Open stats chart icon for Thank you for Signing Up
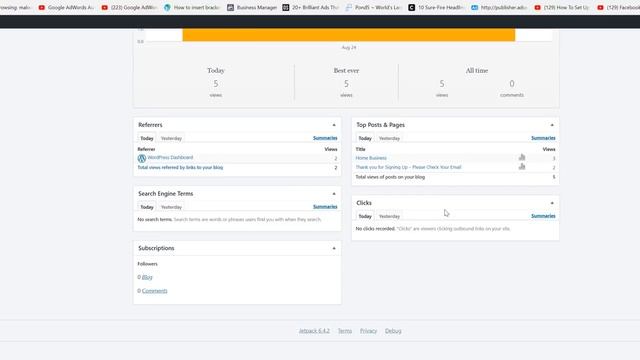This screenshot has height=360, width=640. click(522, 167)
